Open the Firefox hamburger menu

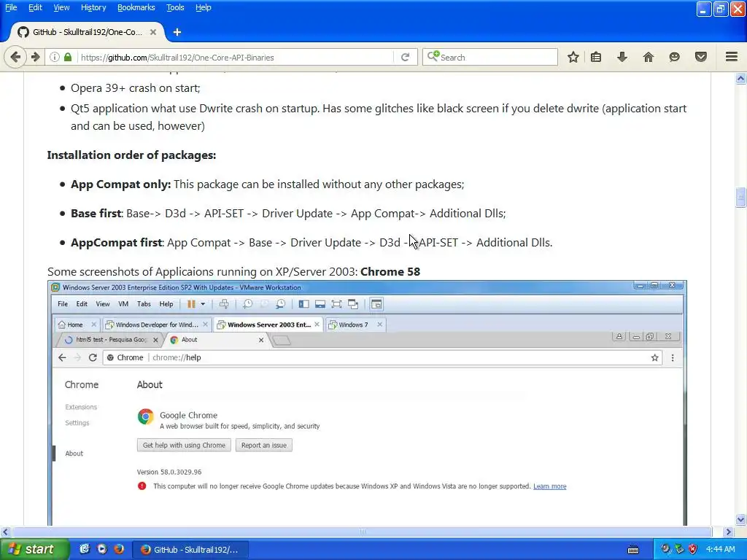[x=732, y=57]
